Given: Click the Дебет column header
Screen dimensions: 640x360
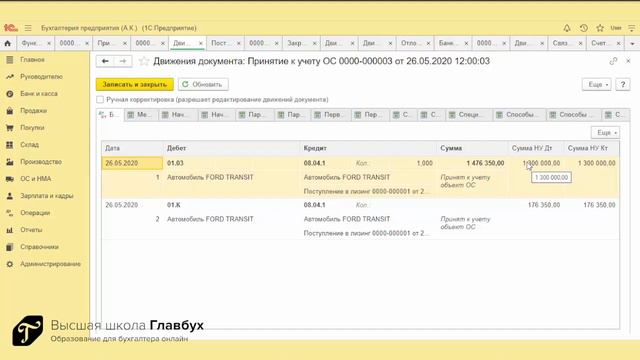Looking at the screenshot, I should coord(231,148).
